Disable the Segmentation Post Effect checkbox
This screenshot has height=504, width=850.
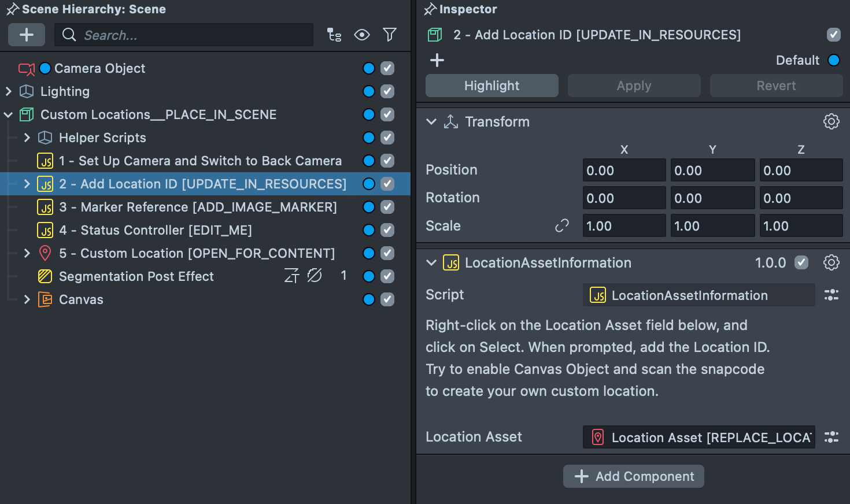387,276
